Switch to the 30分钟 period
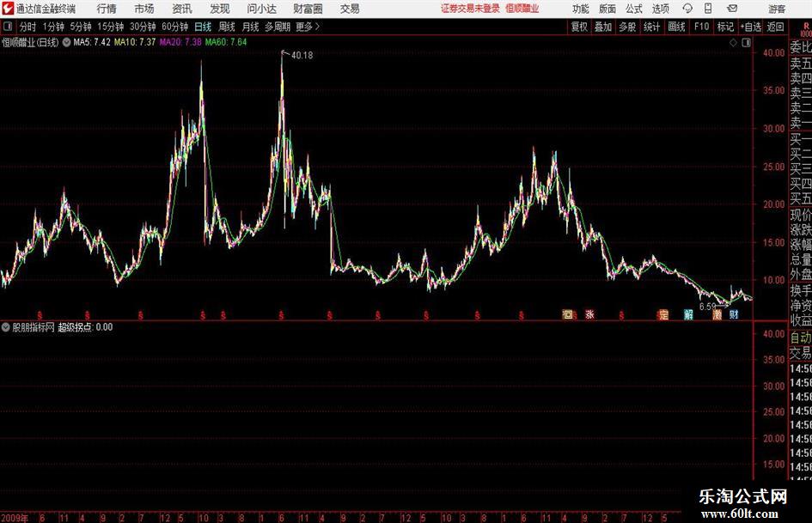 [143, 27]
